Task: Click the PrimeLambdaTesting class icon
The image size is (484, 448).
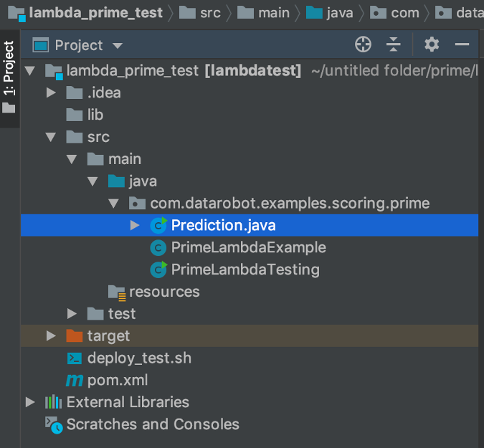Action: [158, 270]
